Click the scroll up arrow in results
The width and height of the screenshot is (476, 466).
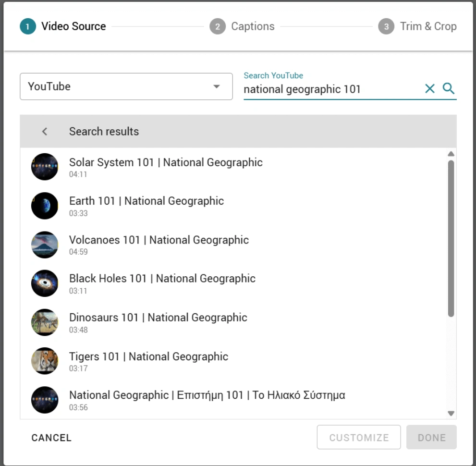click(451, 154)
